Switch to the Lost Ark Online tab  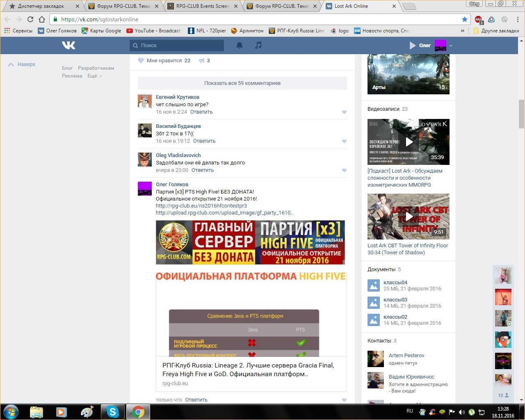(361, 6)
